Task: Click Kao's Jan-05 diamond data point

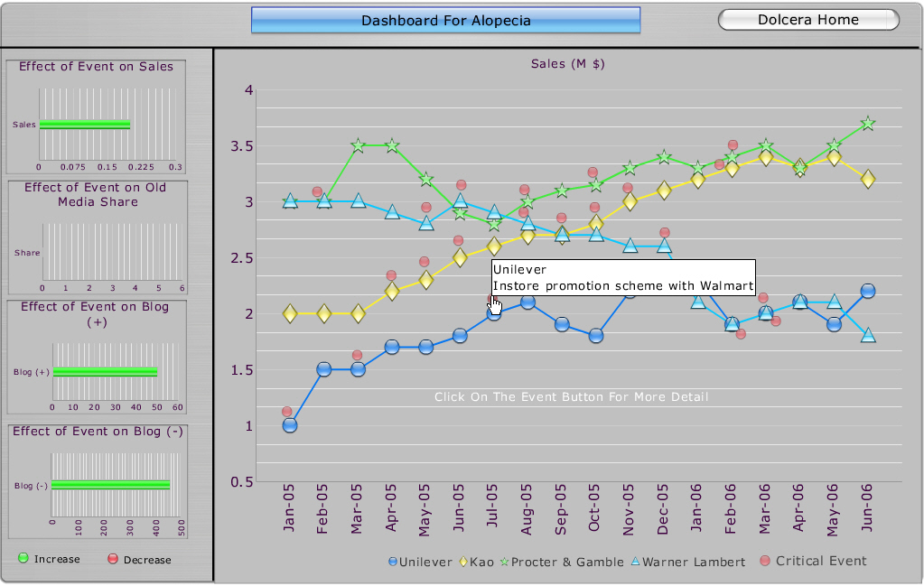Action: point(290,313)
